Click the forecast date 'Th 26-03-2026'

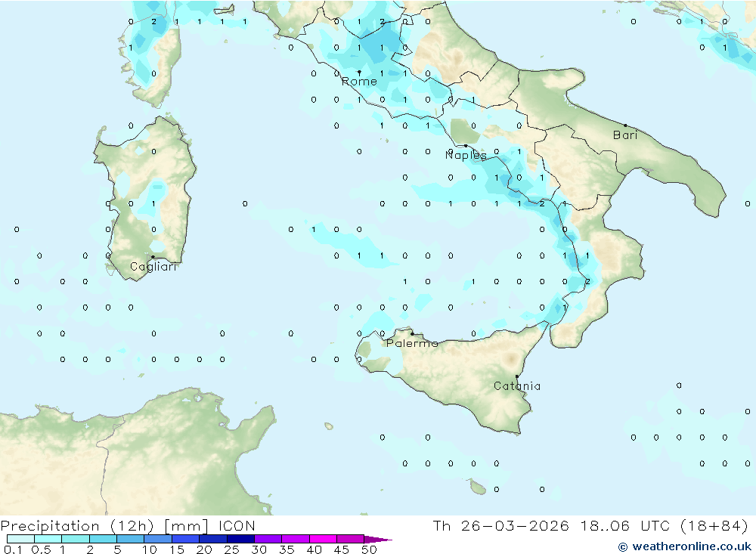point(500,525)
